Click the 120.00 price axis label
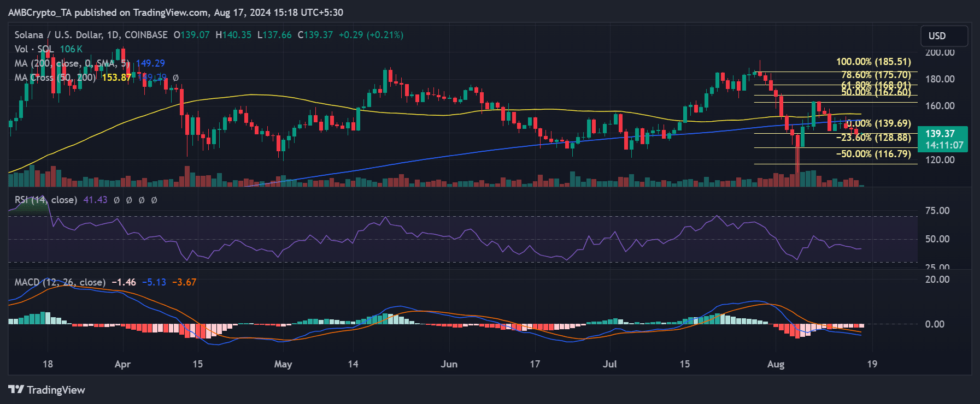Viewport: 980px width, 404px height. pos(940,160)
